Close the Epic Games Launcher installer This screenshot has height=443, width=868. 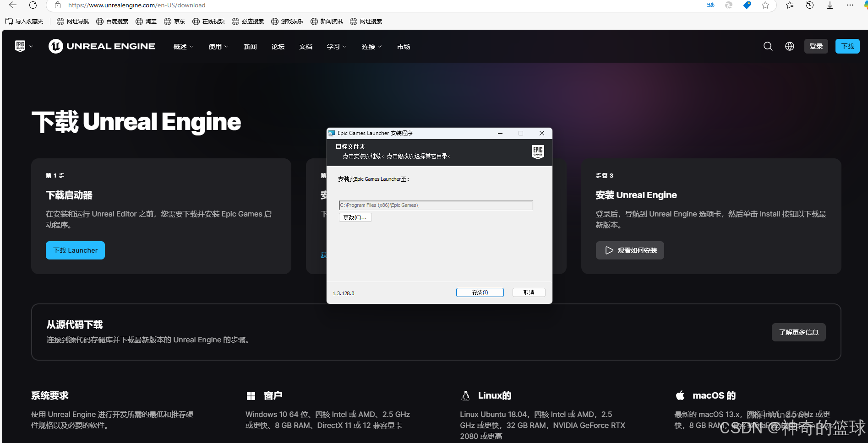(x=542, y=133)
